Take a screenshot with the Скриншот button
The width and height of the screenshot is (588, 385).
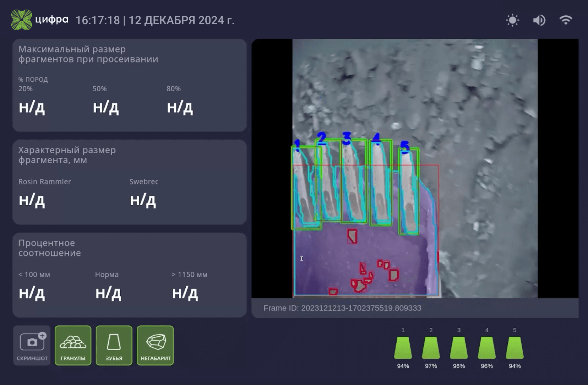tap(32, 345)
